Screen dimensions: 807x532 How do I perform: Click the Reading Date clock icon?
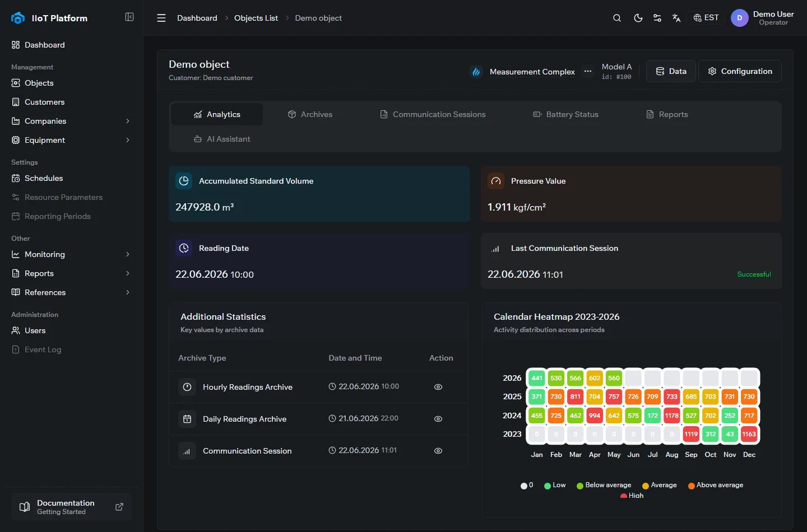click(x=184, y=248)
